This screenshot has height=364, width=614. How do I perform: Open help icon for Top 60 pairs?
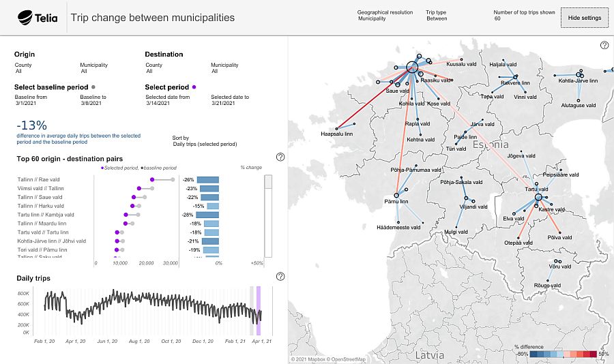click(280, 157)
